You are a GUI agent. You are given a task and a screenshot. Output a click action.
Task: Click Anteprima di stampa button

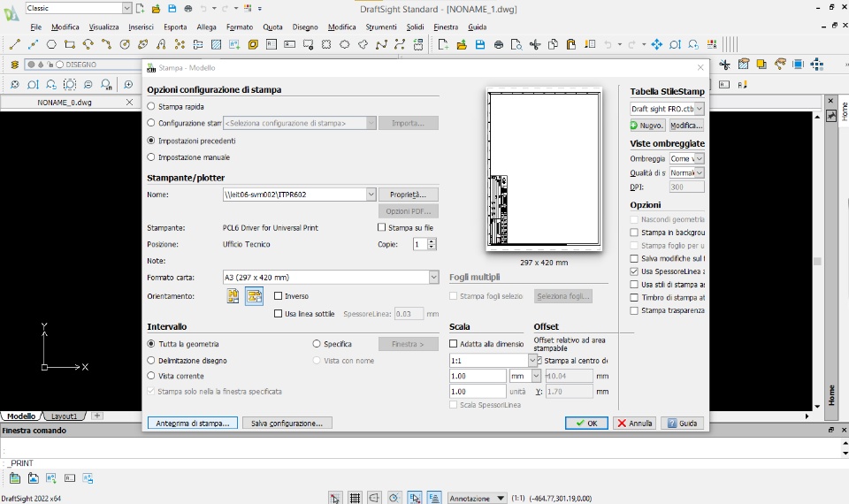[192, 423]
